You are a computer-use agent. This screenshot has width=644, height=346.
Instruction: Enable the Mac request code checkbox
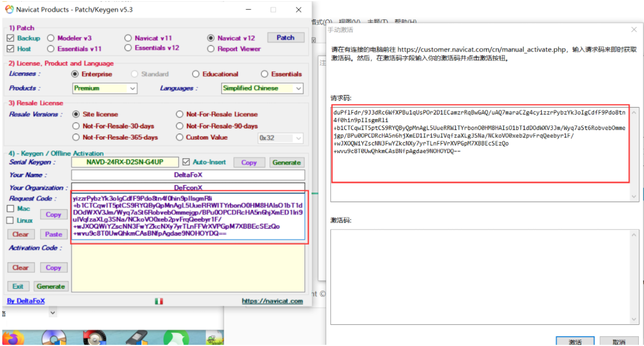point(11,209)
